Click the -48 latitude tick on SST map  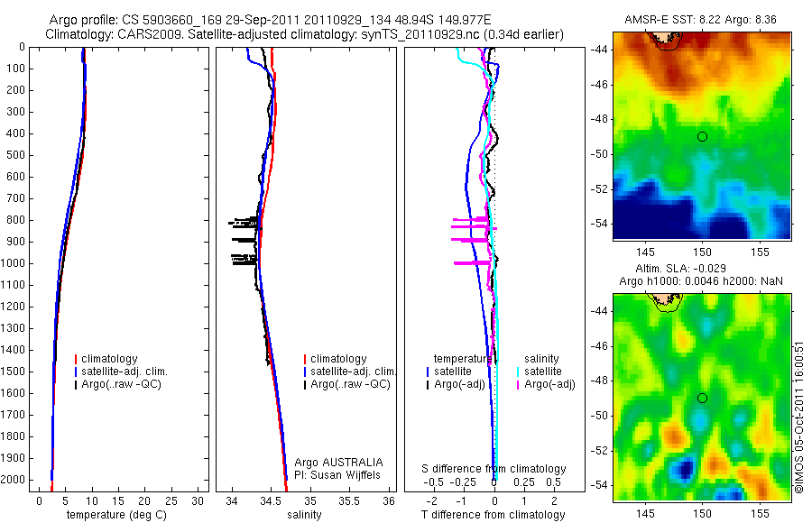click(x=599, y=119)
